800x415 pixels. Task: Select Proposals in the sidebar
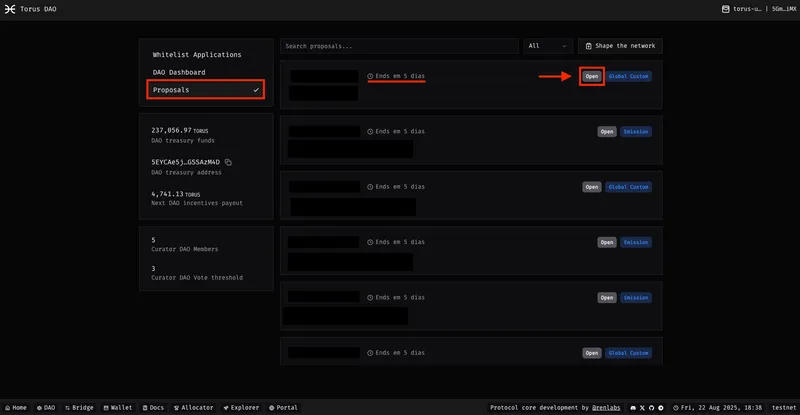click(205, 90)
